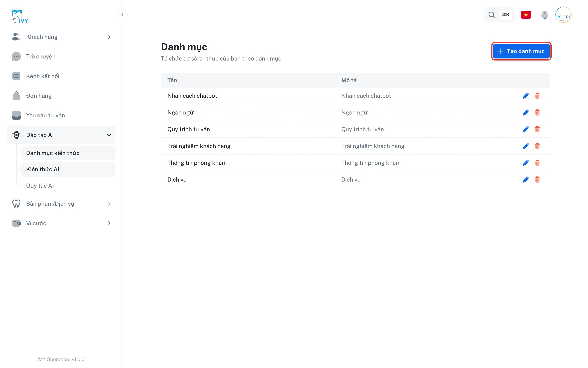Open Yêu cầu tư vấn page
Image resolution: width=588 pixels, height=368 pixels.
coord(61,115)
